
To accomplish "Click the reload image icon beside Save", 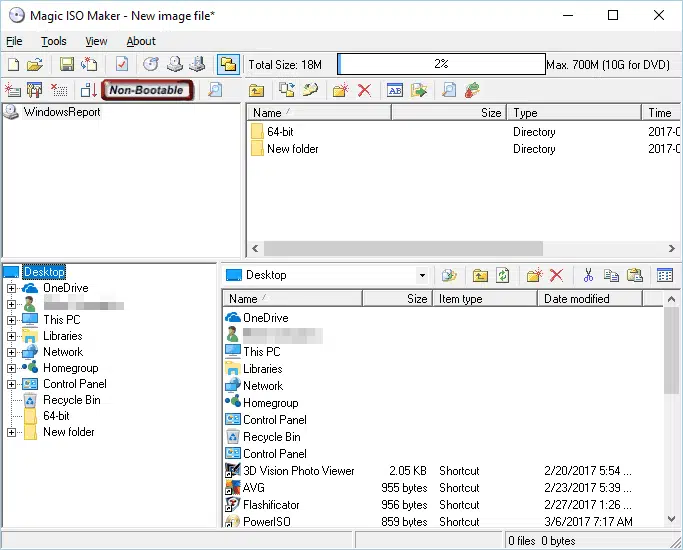I will [89, 64].
